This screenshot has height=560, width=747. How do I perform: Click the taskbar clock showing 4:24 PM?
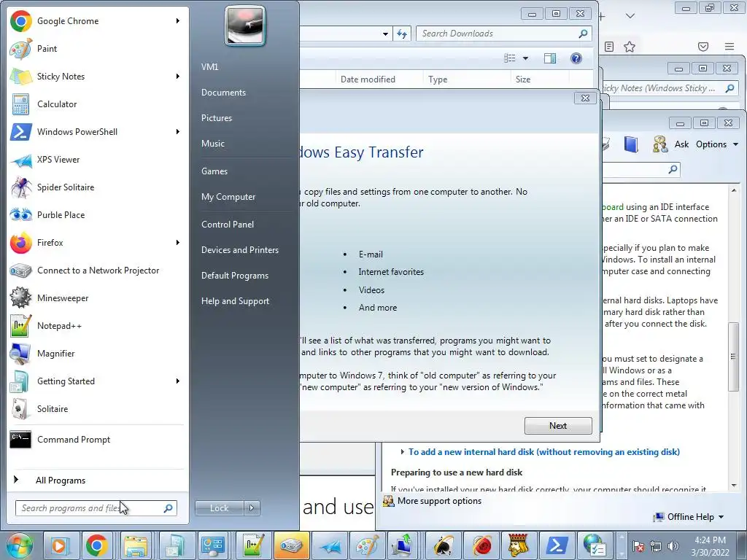(x=710, y=546)
